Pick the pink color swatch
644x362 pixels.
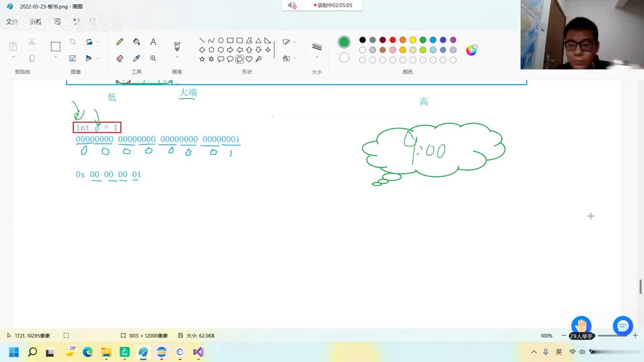392,50
